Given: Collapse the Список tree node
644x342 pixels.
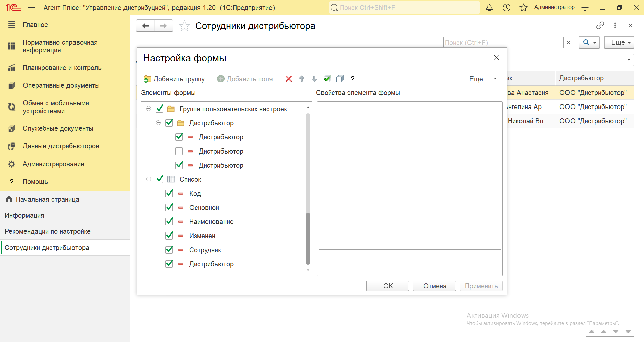Looking at the screenshot, I should pos(149,179).
